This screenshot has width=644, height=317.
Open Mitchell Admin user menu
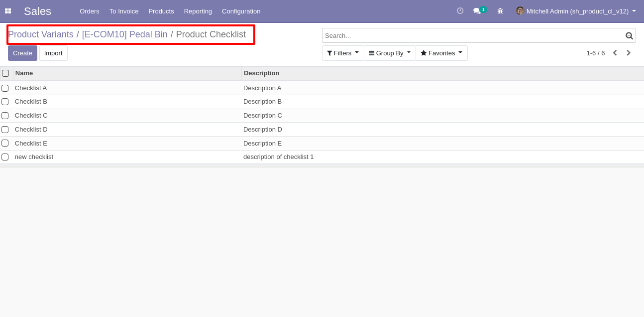pyautogui.click(x=576, y=11)
